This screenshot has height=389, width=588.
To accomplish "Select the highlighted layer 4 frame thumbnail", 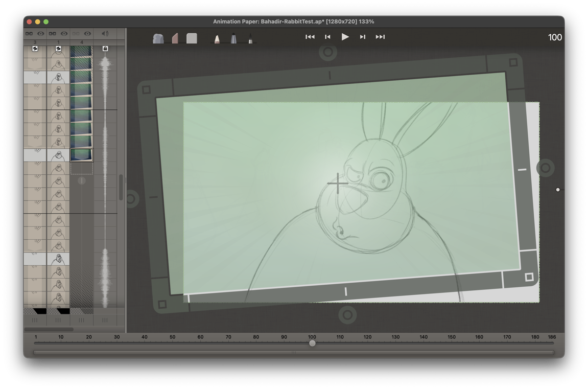I will pyautogui.click(x=82, y=154).
